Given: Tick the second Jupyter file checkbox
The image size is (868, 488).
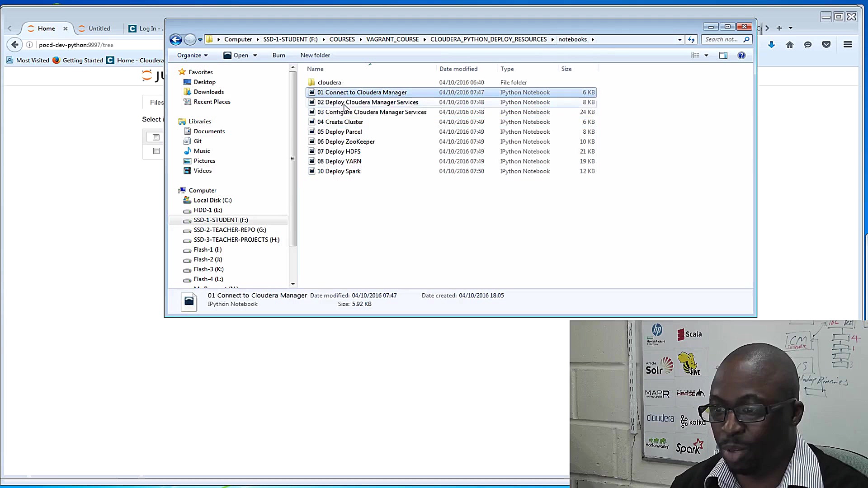Looking at the screenshot, I should tap(156, 151).
